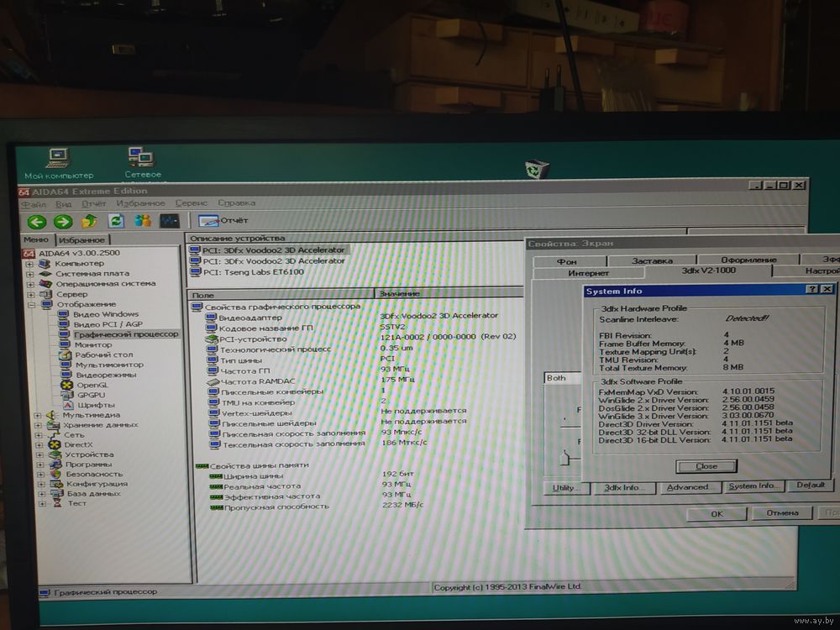Expand the Компьютер tree node
Viewport: 840px width, 630px height.
29,264
